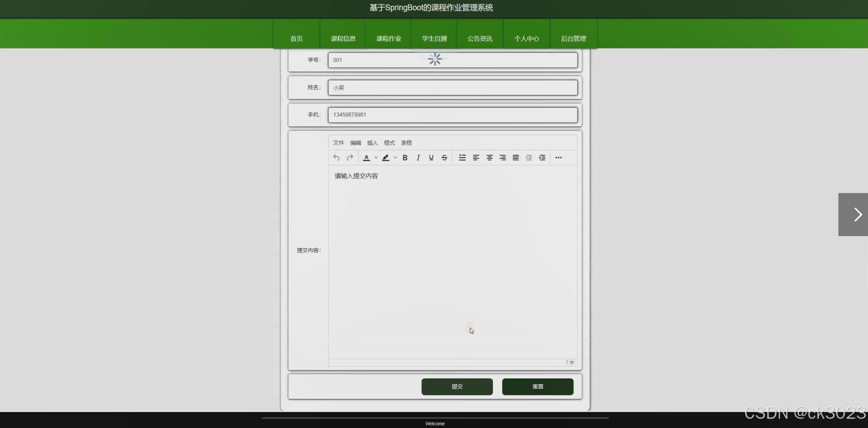Image resolution: width=868 pixels, height=428 pixels.
Task: Align text to the right
Action: (x=503, y=158)
